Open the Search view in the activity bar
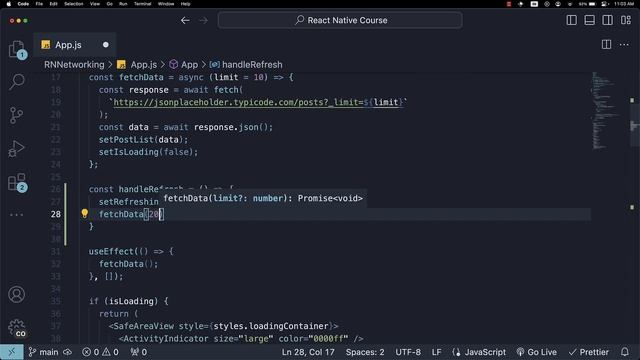640x360 pixels. (x=17, y=82)
